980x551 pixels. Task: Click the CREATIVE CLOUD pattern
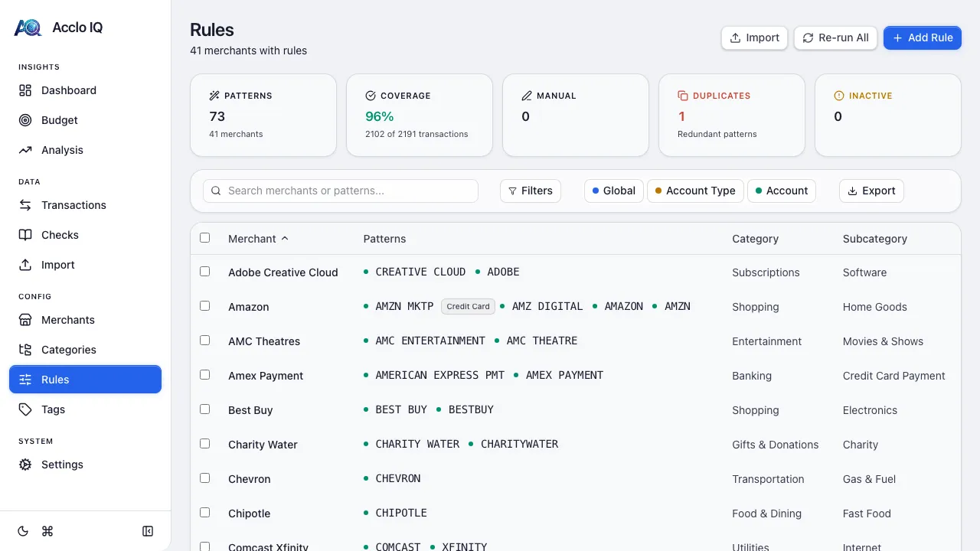(420, 272)
